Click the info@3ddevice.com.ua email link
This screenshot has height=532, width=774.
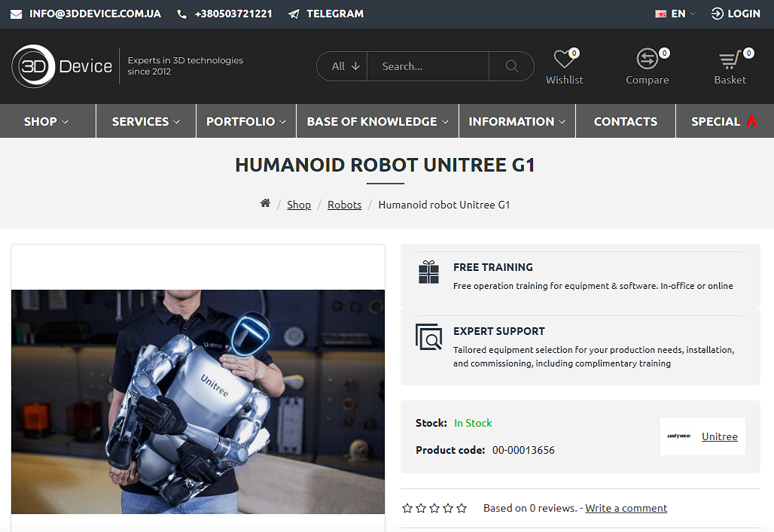95,14
